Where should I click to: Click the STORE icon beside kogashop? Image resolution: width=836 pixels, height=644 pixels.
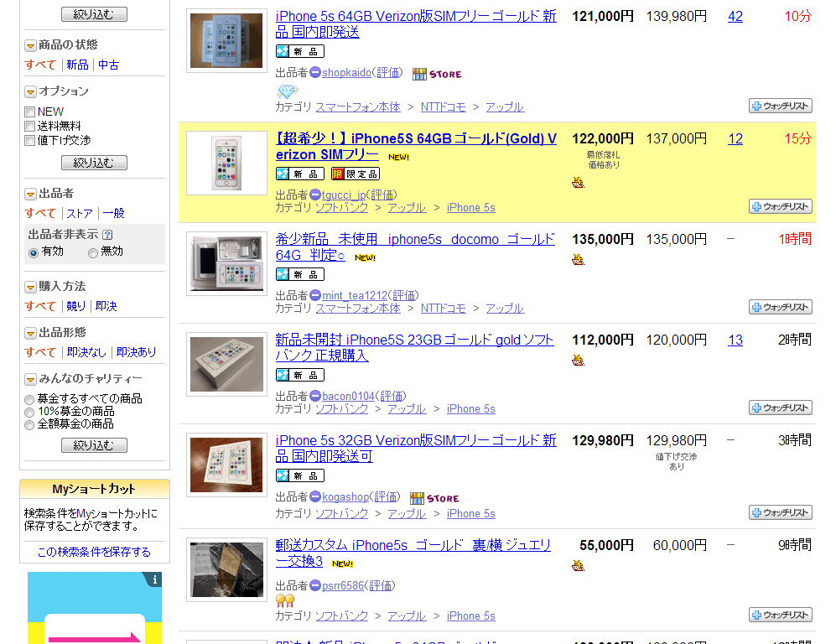click(434, 498)
